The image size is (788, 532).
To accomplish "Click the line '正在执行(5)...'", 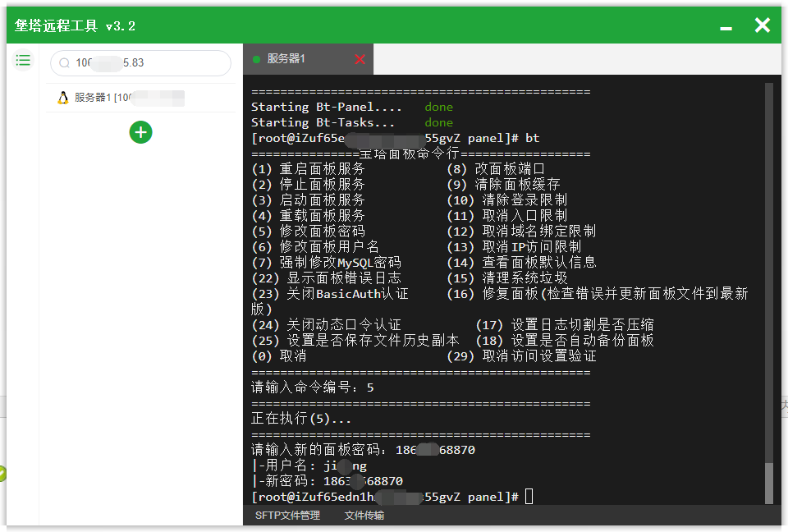I will [301, 419].
